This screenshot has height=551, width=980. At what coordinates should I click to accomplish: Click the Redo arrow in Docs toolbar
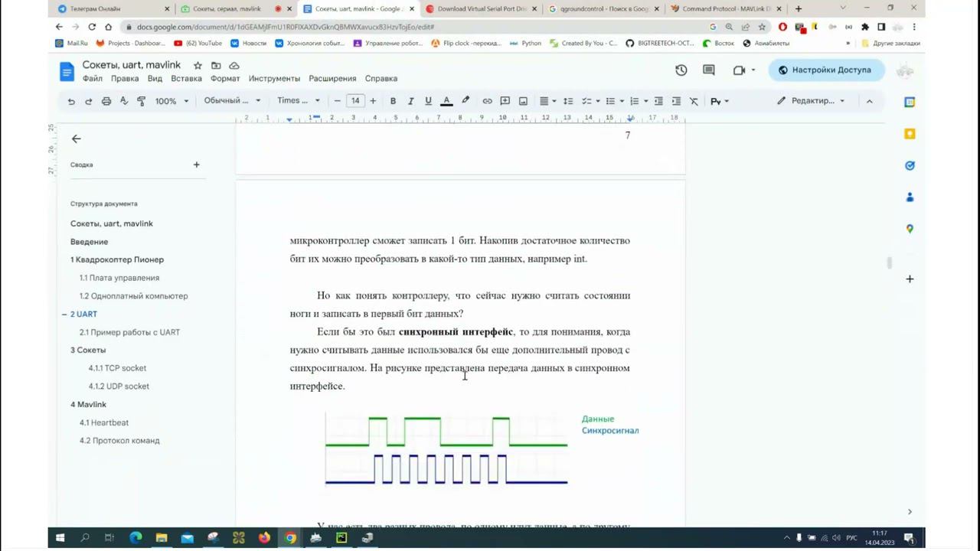tap(88, 101)
